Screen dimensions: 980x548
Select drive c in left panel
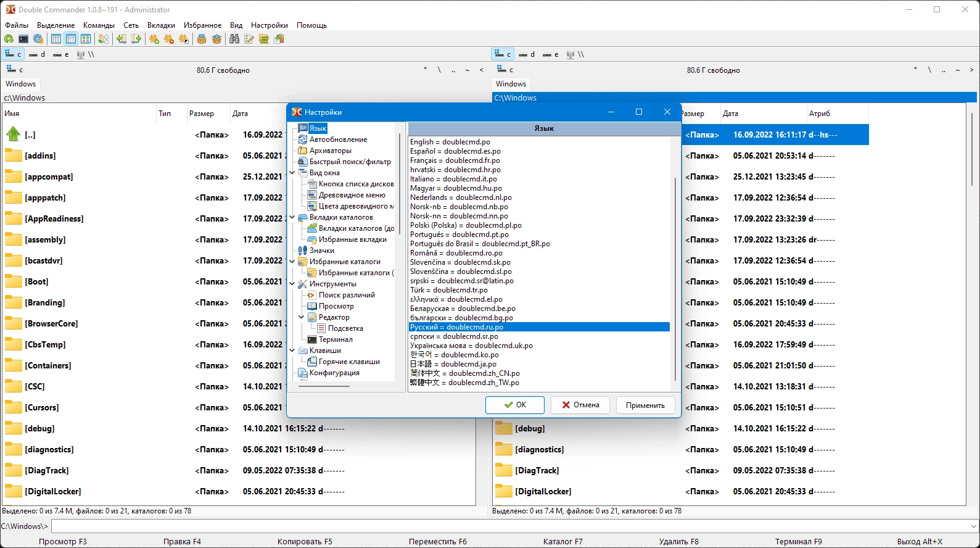point(14,54)
